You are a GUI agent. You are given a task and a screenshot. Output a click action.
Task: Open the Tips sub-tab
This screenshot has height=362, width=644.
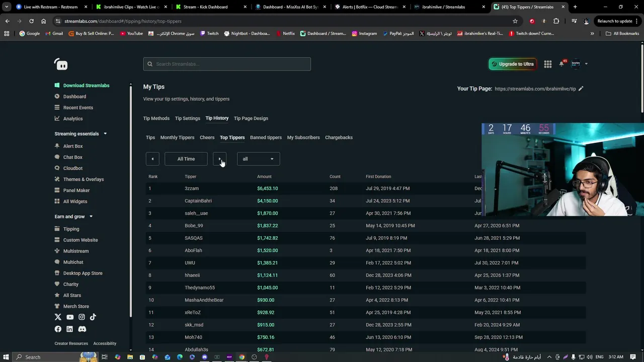click(x=150, y=138)
